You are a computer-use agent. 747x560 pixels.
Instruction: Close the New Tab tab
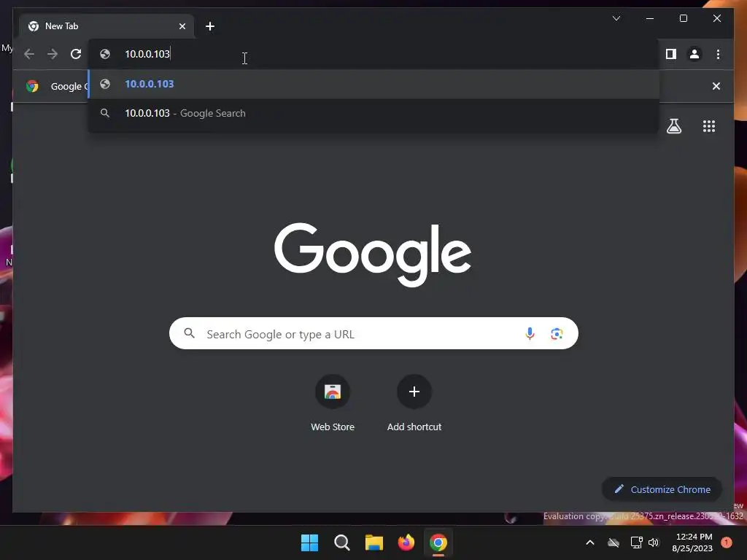[182, 26]
